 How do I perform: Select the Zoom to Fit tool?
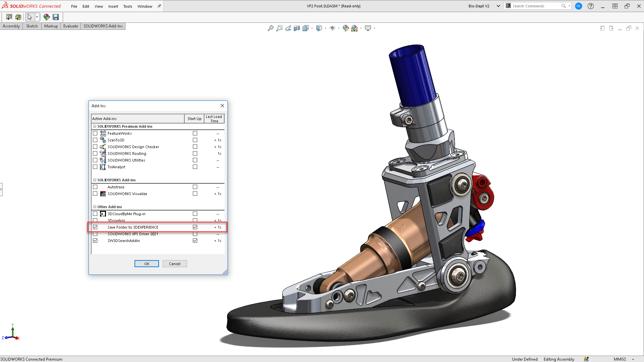270,28
